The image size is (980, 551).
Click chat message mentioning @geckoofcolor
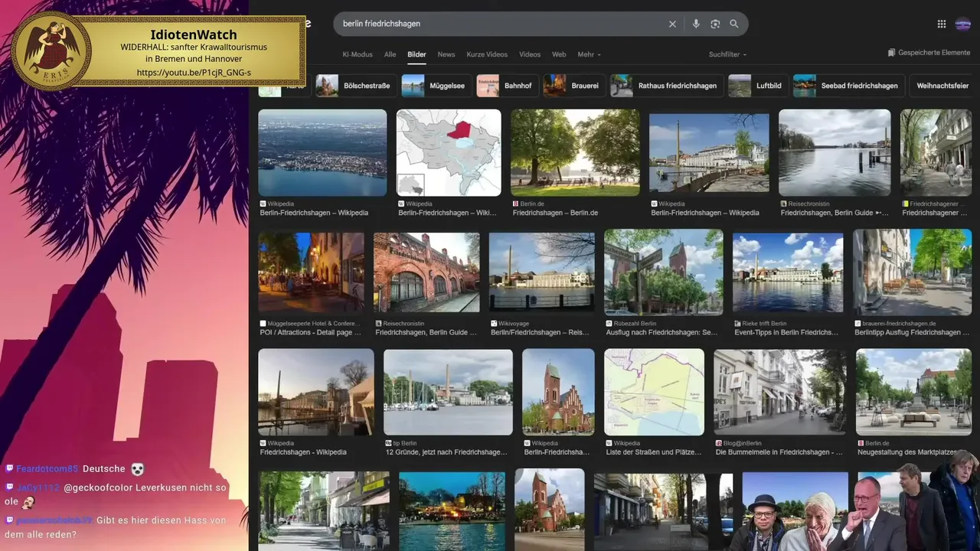116,494
